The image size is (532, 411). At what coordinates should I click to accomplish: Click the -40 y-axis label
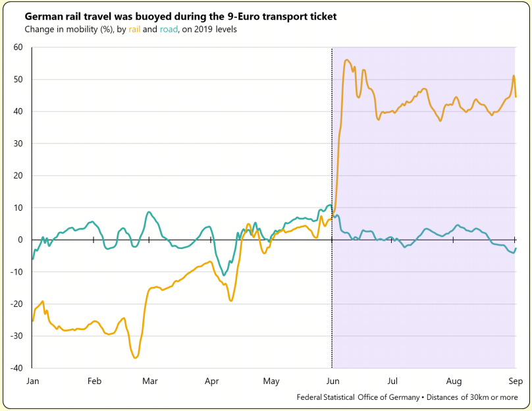coord(16,368)
